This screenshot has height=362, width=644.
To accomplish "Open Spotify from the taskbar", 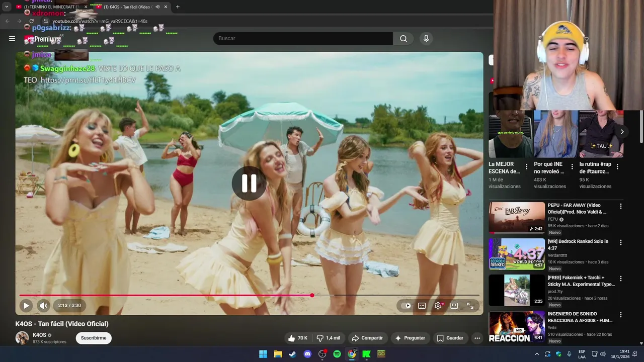I will pyautogui.click(x=337, y=354).
